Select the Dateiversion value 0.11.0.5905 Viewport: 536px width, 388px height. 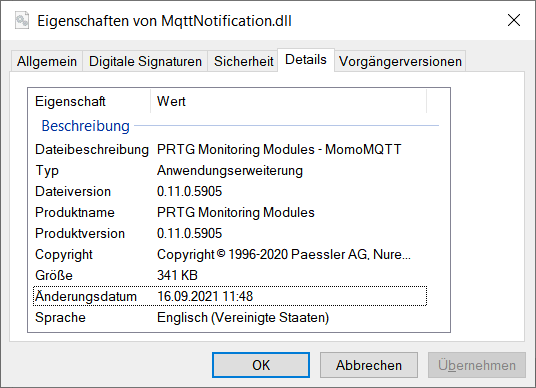(x=189, y=191)
